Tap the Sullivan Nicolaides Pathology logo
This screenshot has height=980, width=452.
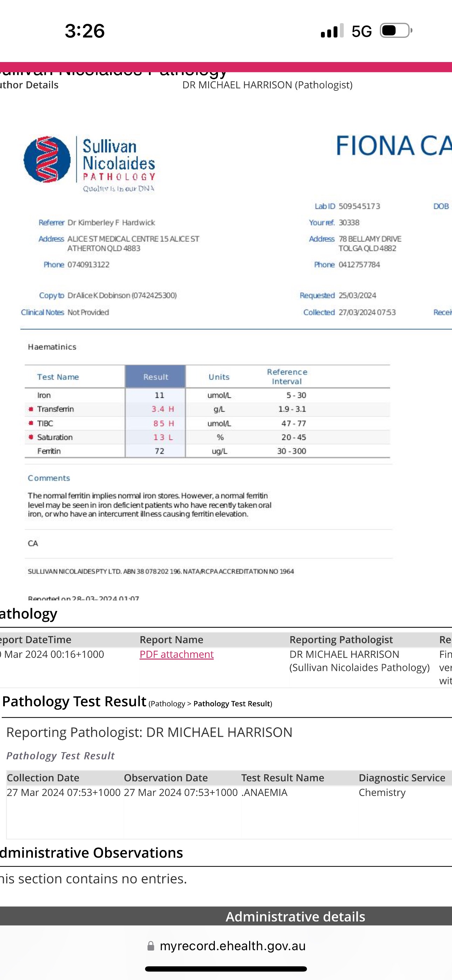[89, 163]
